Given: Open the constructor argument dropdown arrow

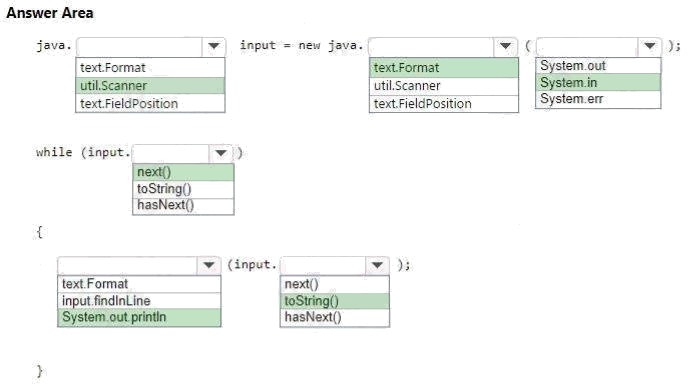Looking at the screenshot, I should (x=649, y=46).
